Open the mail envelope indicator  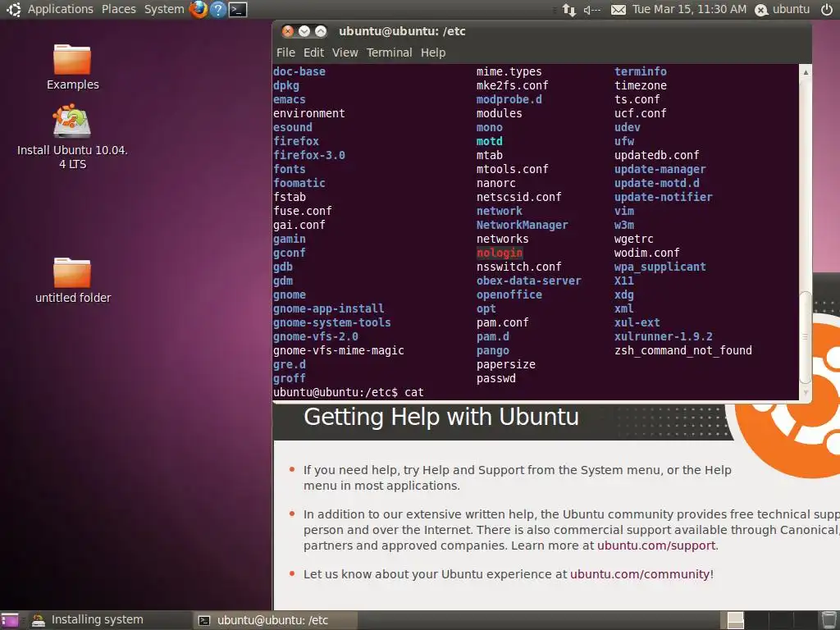619,10
